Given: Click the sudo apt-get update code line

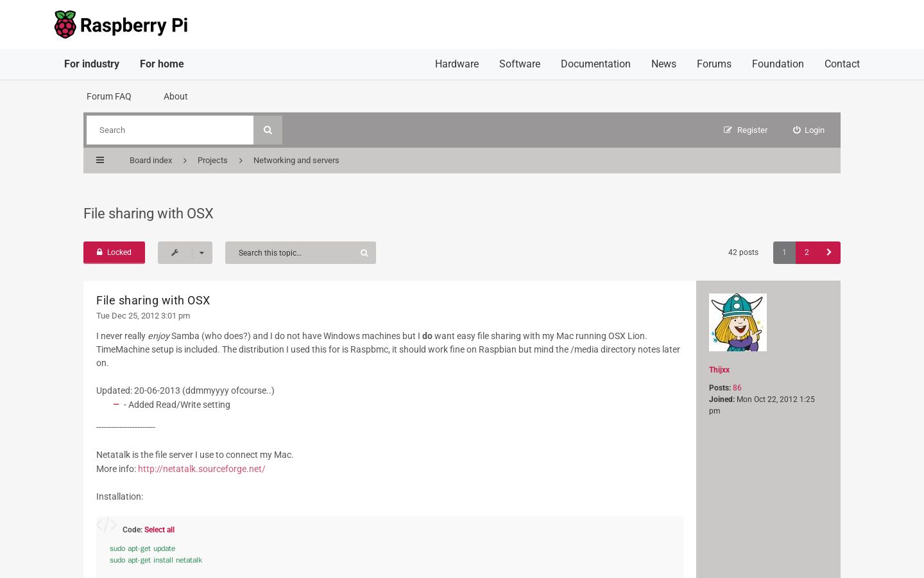Looking at the screenshot, I should [x=142, y=548].
